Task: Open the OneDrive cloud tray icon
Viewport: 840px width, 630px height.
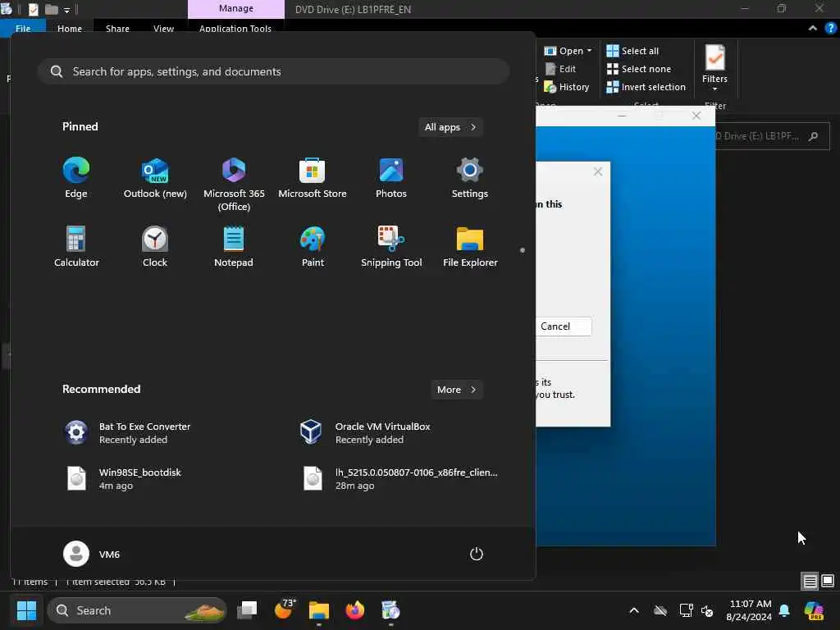Action: point(660,610)
